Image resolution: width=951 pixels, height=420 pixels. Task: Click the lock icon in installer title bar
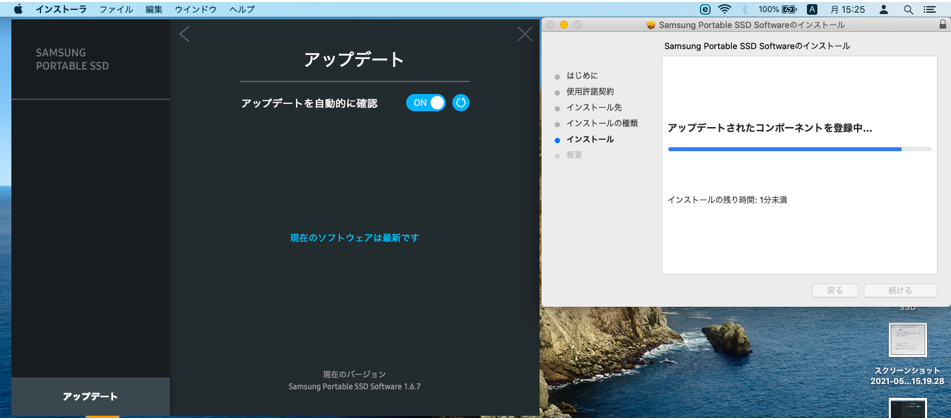[941, 25]
